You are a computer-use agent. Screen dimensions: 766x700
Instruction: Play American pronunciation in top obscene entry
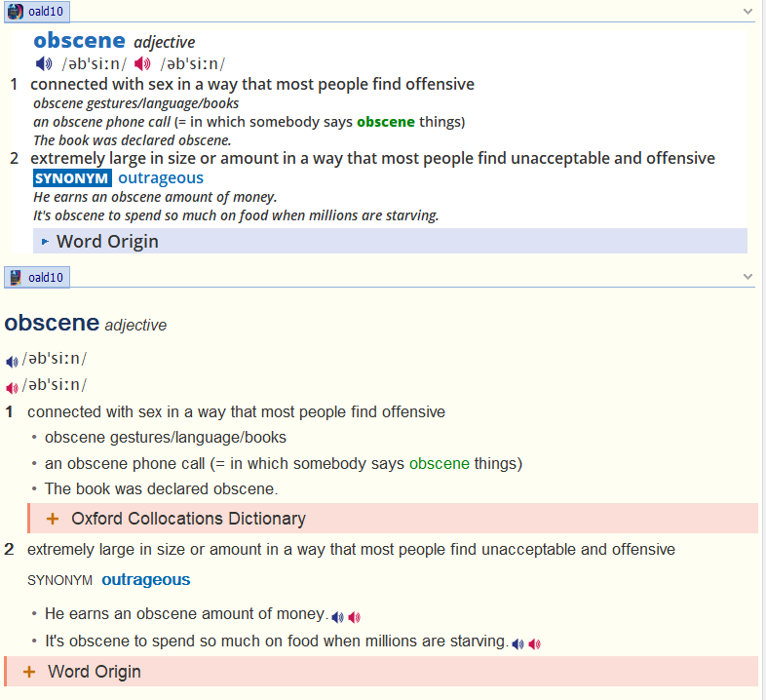tap(142, 64)
